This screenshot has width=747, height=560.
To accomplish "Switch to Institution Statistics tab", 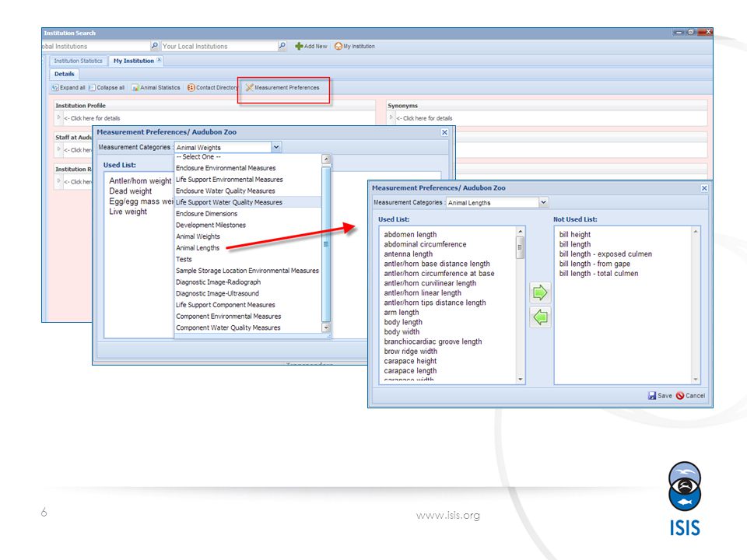I will pos(78,61).
